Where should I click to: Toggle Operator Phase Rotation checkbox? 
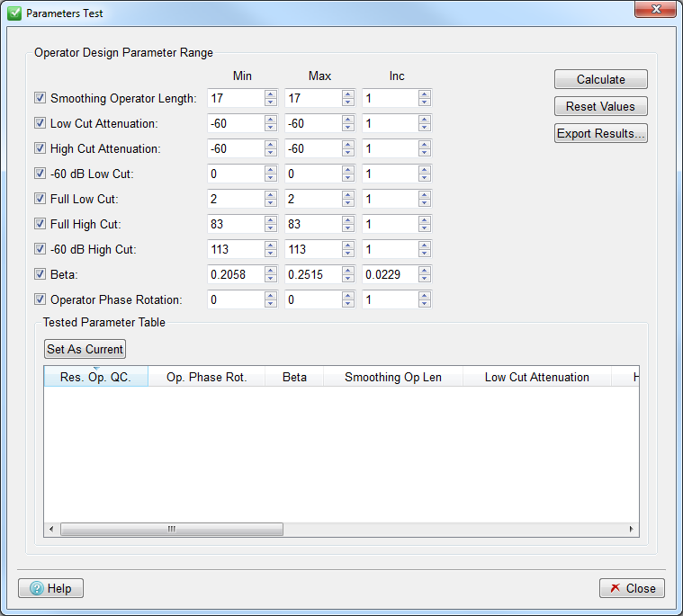click(x=40, y=299)
